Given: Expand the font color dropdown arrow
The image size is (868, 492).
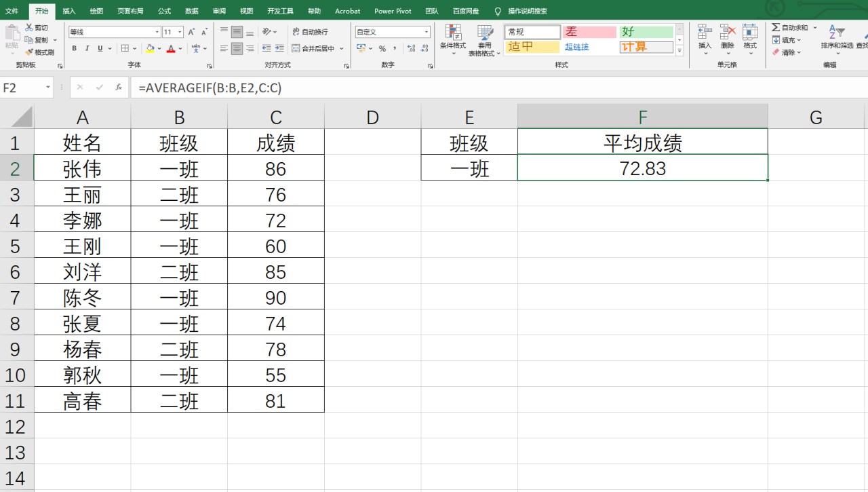Looking at the screenshot, I should [181, 49].
